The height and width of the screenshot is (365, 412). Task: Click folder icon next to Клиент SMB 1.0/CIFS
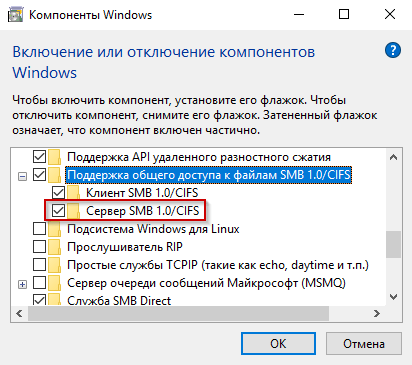(73, 193)
